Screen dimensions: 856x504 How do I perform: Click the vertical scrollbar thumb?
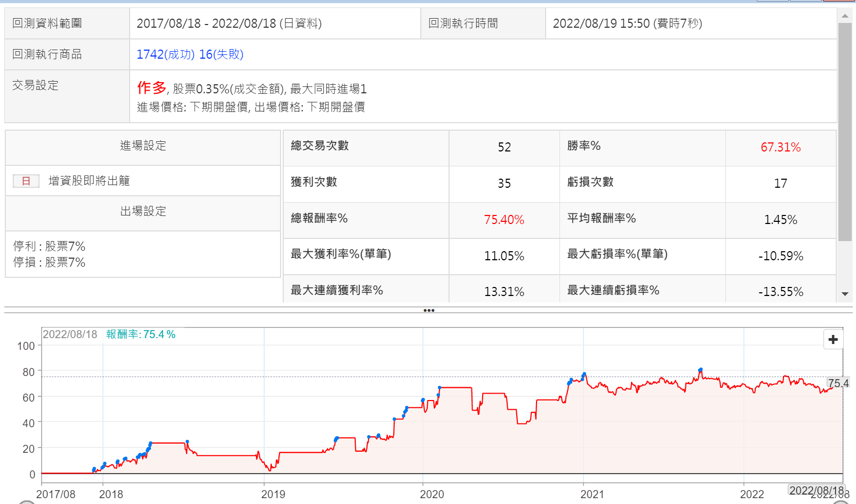pyautogui.click(x=845, y=131)
